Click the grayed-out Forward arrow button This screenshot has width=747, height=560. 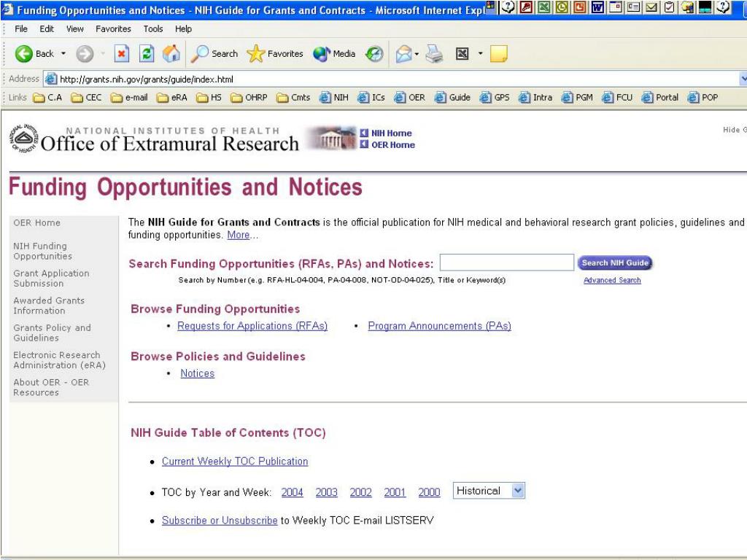coord(85,54)
